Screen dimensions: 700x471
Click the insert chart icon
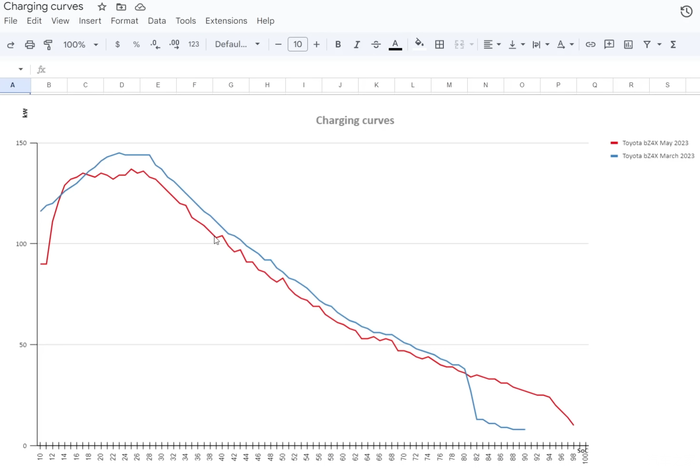point(628,44)
